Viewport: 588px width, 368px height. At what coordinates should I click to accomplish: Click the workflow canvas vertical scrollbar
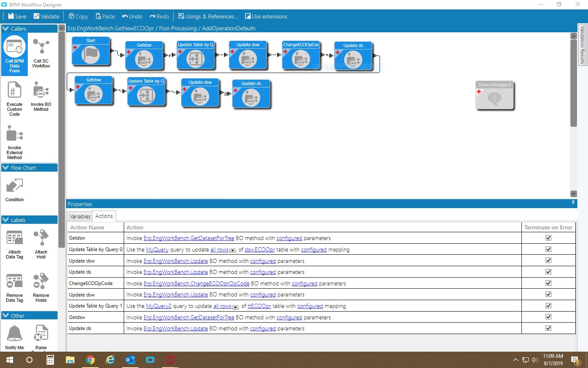pos(573,115)
